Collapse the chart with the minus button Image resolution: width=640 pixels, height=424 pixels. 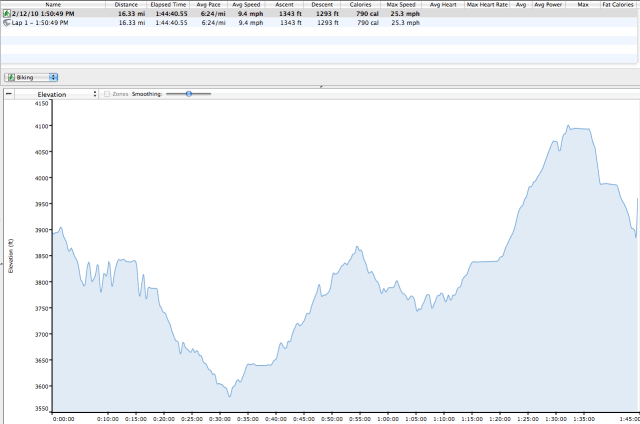9,93
